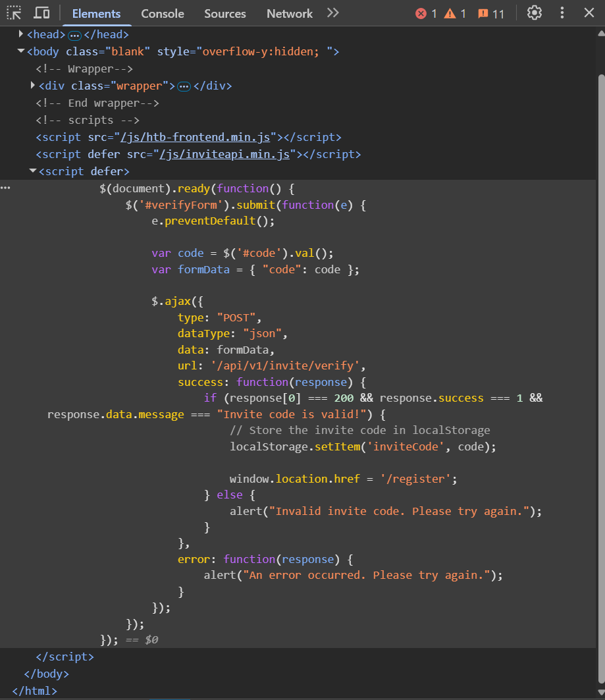Open the DevTools settings gear
Screen dimensions: 605x700
tap(534, 13)
